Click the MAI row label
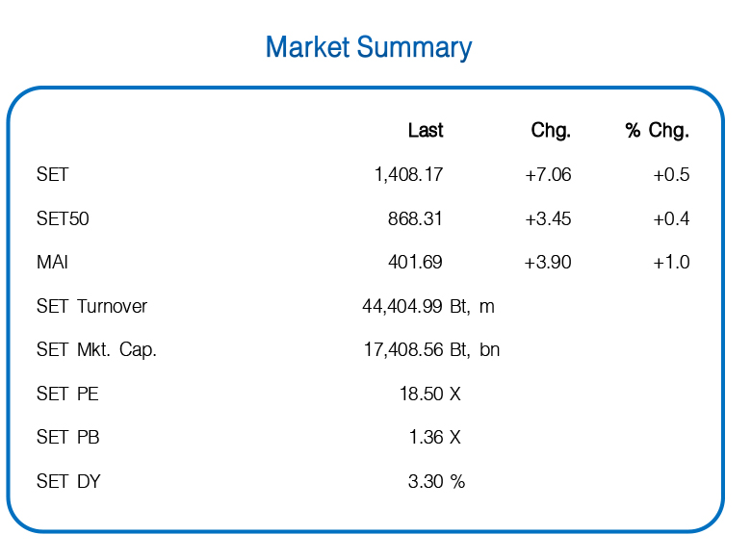The height and width of the screenshot is (560, 751). [52, 263]
